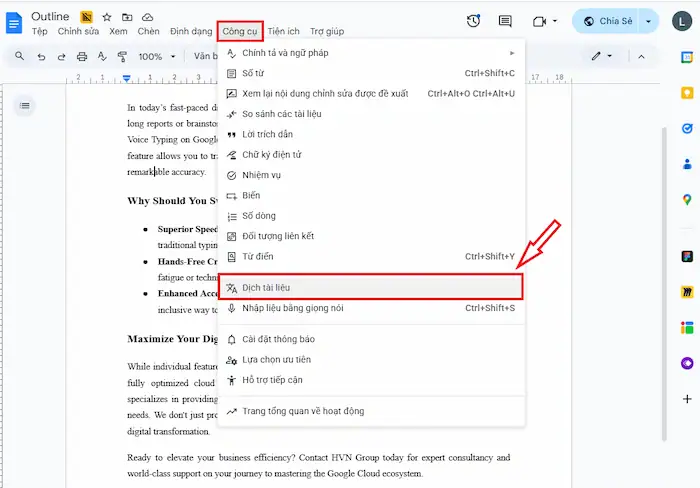Click the undo arrow icon
The width and height of the screenshot is (700, 488).
click(x=41, y=57)
